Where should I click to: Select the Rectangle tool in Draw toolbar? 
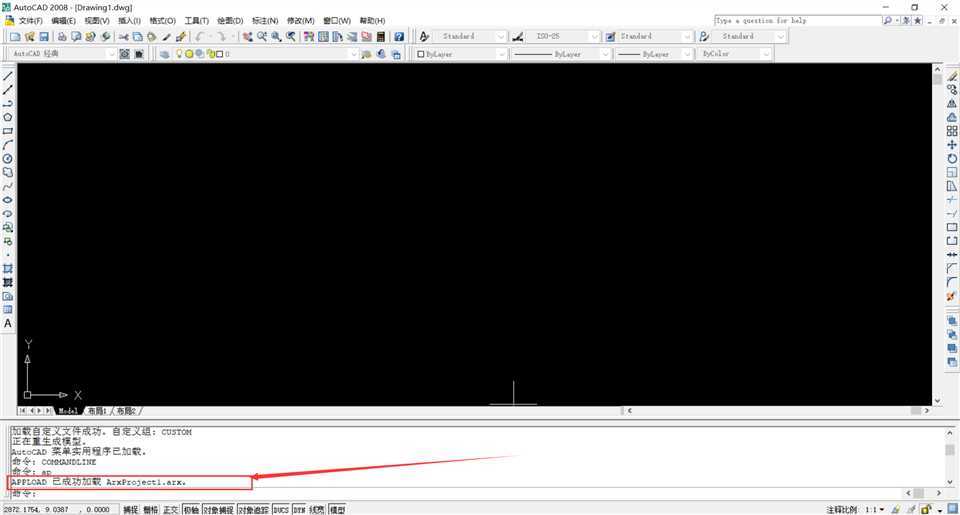click(x=8, y=131)
